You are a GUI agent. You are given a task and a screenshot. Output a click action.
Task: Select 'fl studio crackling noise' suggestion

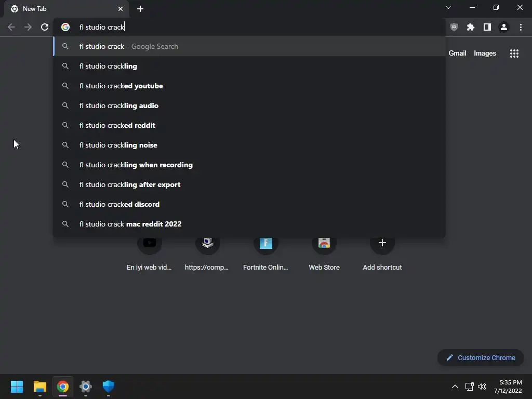pos(249,145)
